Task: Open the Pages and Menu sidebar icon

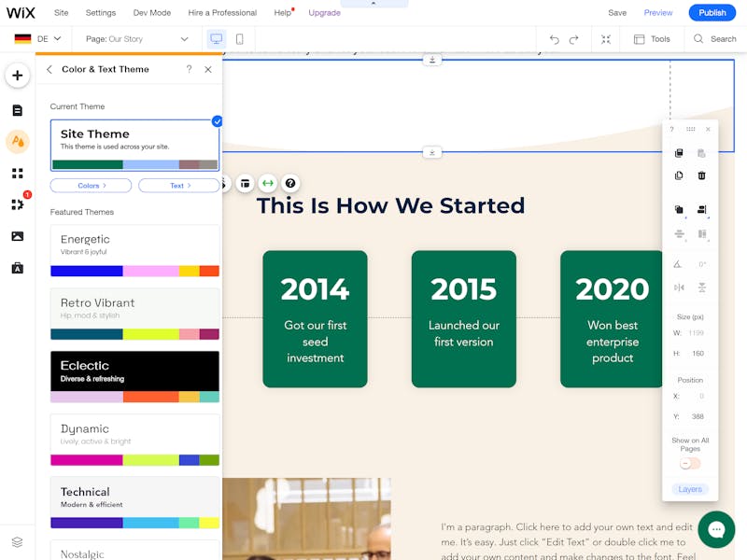Action: pos(18,110)
